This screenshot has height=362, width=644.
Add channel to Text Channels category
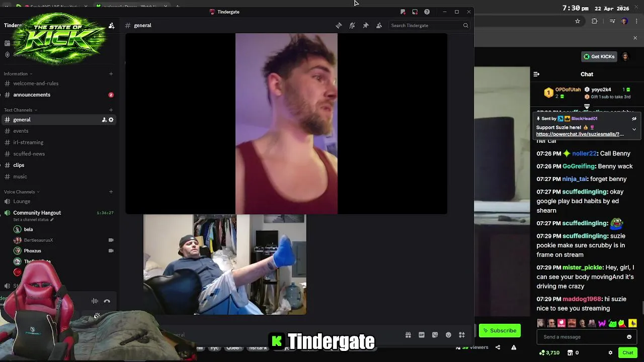click(111, 110)
